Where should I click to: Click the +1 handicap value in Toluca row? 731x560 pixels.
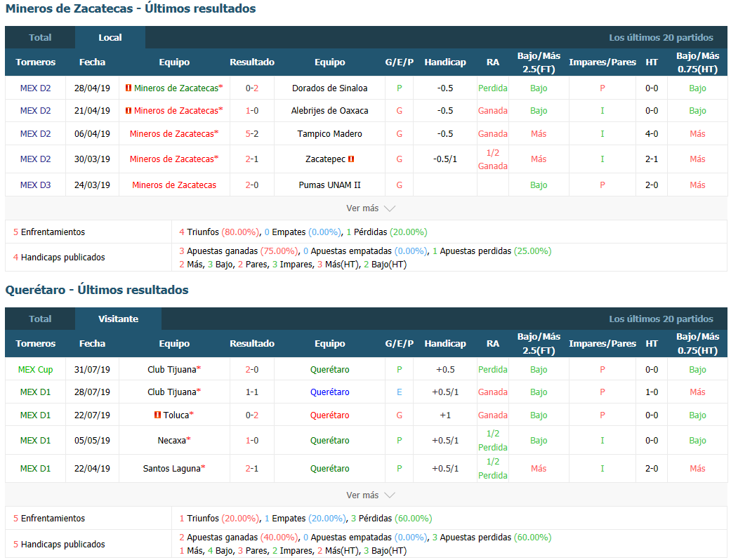click(x=445, y=415)
